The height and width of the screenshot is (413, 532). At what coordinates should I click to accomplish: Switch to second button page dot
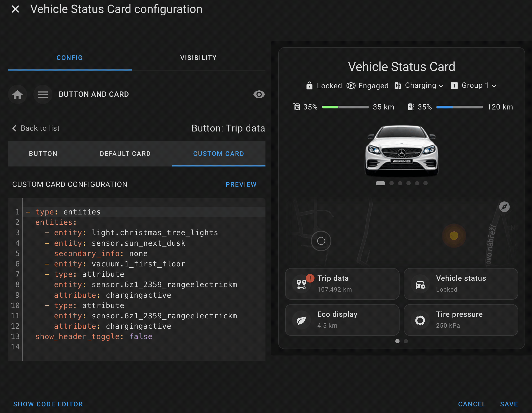(x=406, y=341)
